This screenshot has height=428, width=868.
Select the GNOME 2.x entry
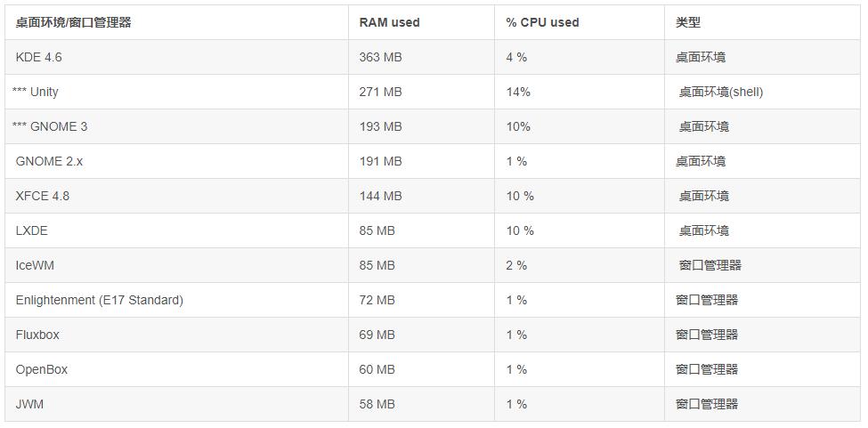[49, 161]
